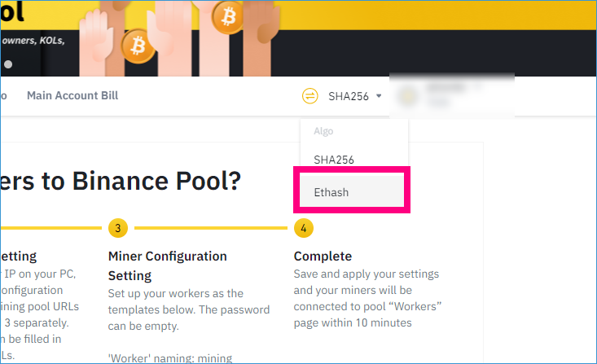The height and width of the screenshot is (364, 597).
Task: Click the Miner Configuration Setting heading
Action: [168, 265]
